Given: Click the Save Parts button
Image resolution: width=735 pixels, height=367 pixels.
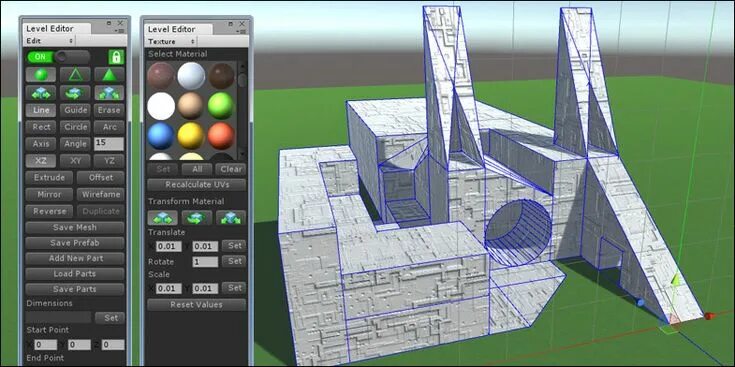Looking at the screenshot, I should tap(75, 290).
